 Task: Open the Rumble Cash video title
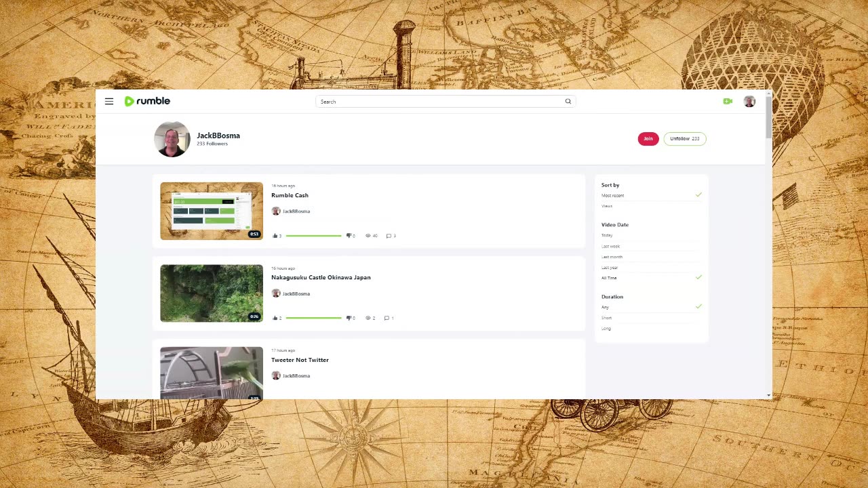pos(290,195)
